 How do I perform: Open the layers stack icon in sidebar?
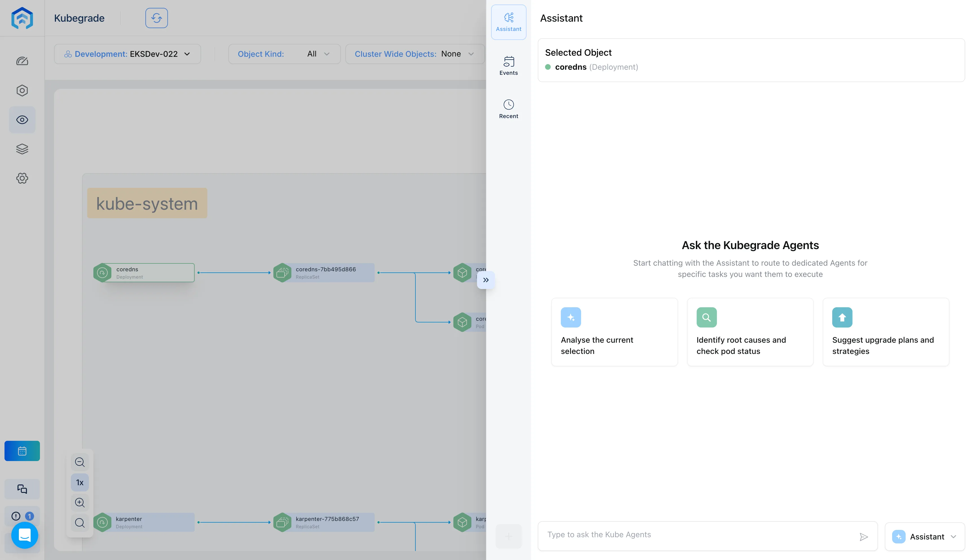click(22, 149)
